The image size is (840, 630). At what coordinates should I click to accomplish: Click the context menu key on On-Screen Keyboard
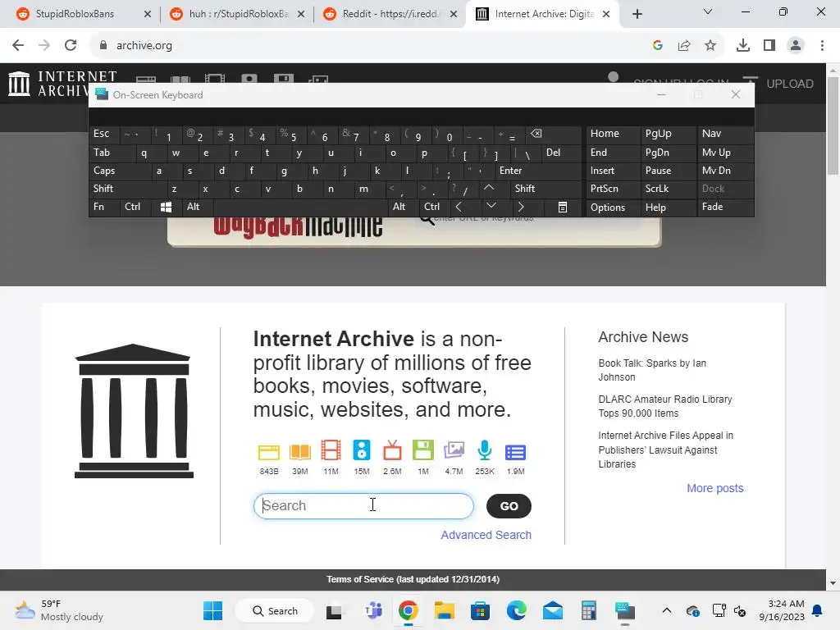pos(563,208)
